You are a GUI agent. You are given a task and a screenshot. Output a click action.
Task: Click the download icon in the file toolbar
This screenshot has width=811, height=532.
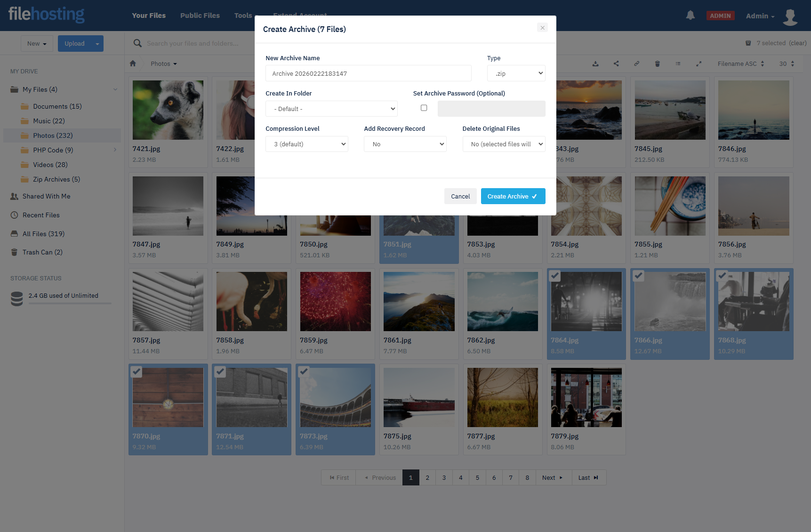[x=595, y=64]
